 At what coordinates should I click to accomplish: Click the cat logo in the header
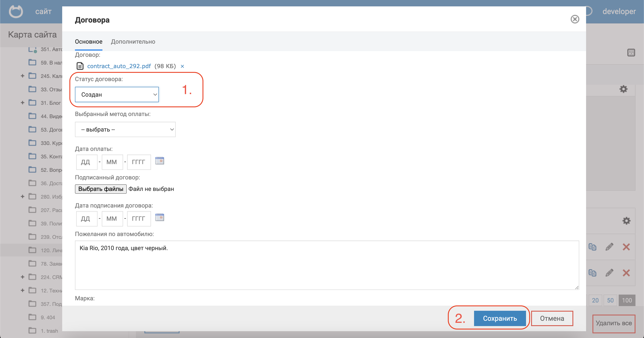[x=16, y=11]
